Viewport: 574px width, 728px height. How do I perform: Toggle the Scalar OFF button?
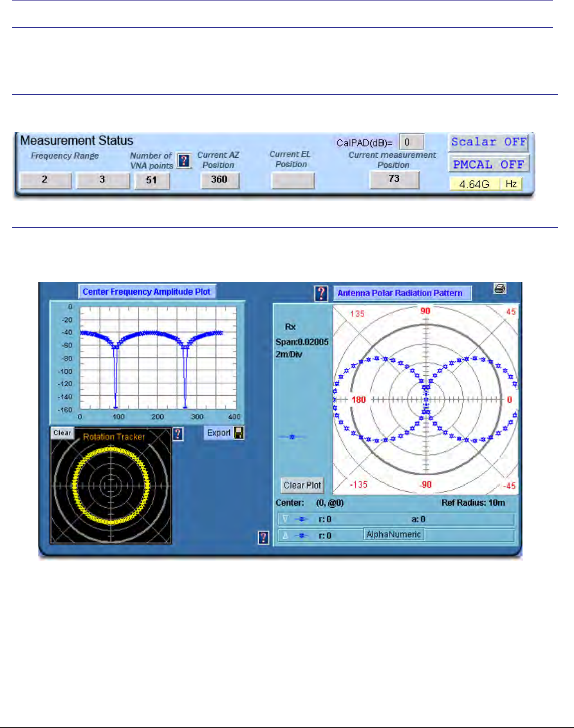[488, 142]
